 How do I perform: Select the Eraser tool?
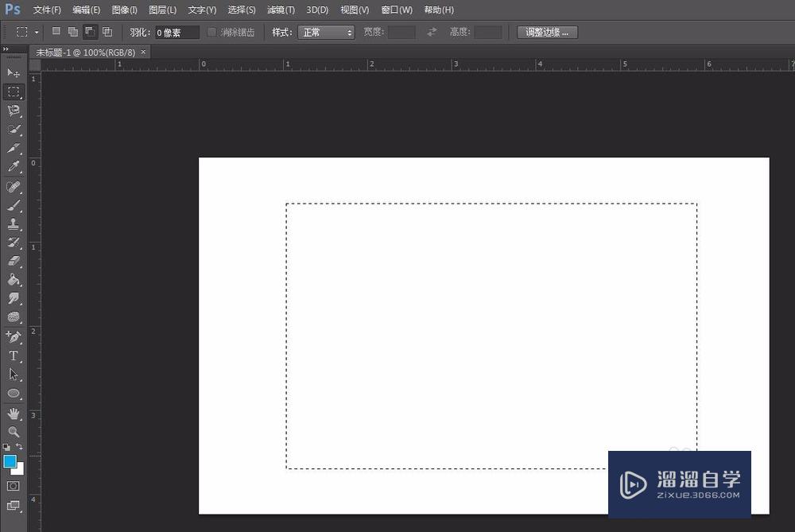(14, 261)
